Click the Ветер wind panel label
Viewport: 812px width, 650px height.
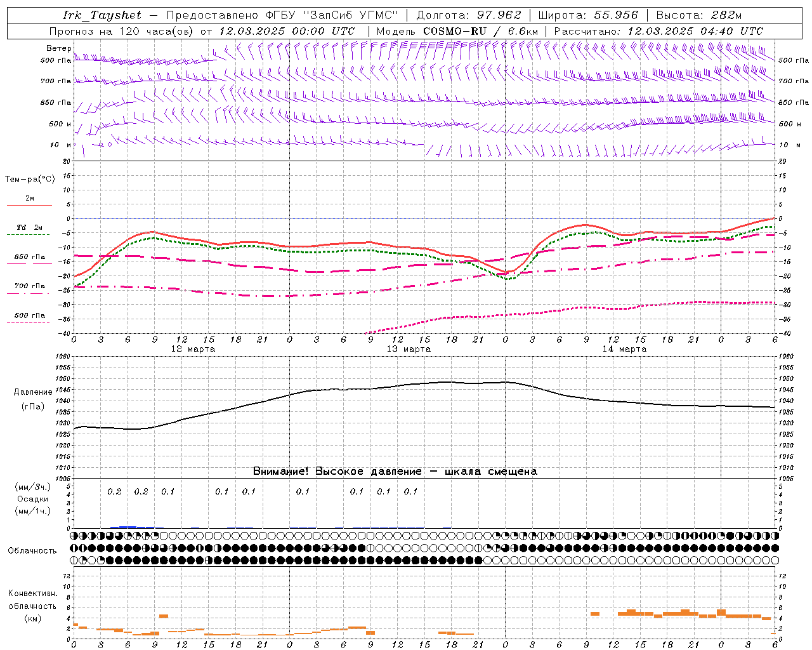coord(58,48)
